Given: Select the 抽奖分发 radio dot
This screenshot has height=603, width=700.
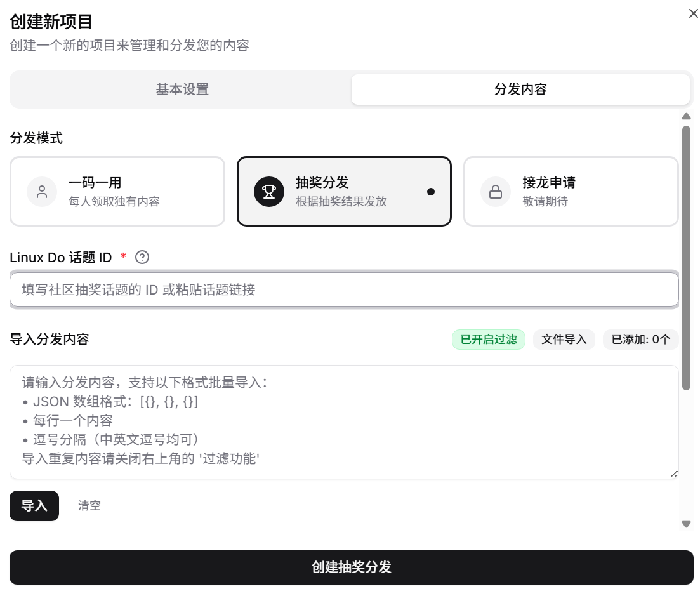Looking at the screenshot, I should click(431, 192).
